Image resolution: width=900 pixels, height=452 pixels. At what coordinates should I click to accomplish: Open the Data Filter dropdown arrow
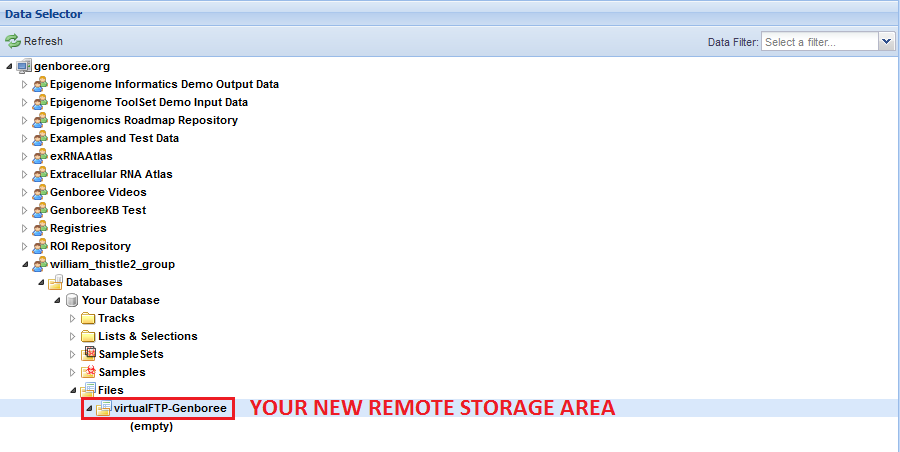pos(886,41)
